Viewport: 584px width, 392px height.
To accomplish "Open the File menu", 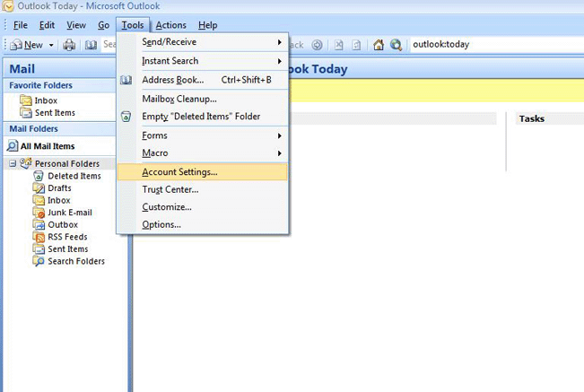I will pyautogui.click(x=20, y=25).
